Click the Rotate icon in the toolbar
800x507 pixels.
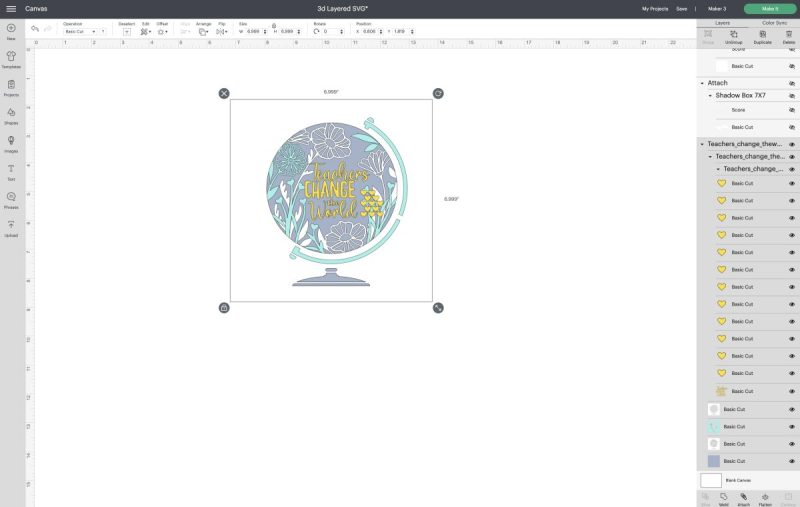(316, 32)
